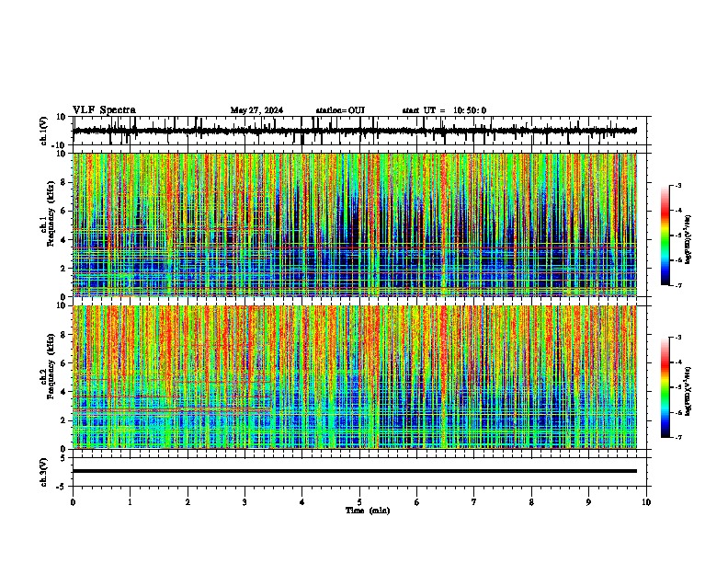
Task: Select the date text "May 27, 2024"
Action: pyautogui.click(x=256, y=110)
